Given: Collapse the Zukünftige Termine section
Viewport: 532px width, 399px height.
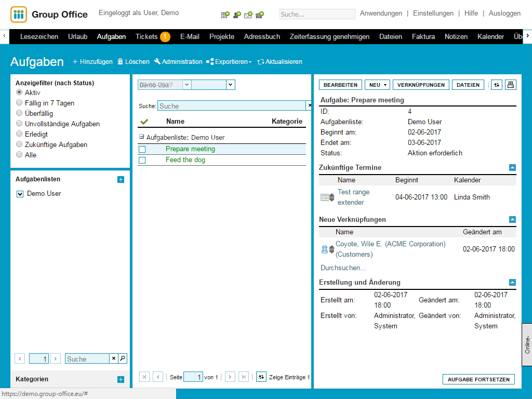Looking at the screenshot, I should (512, 168).
